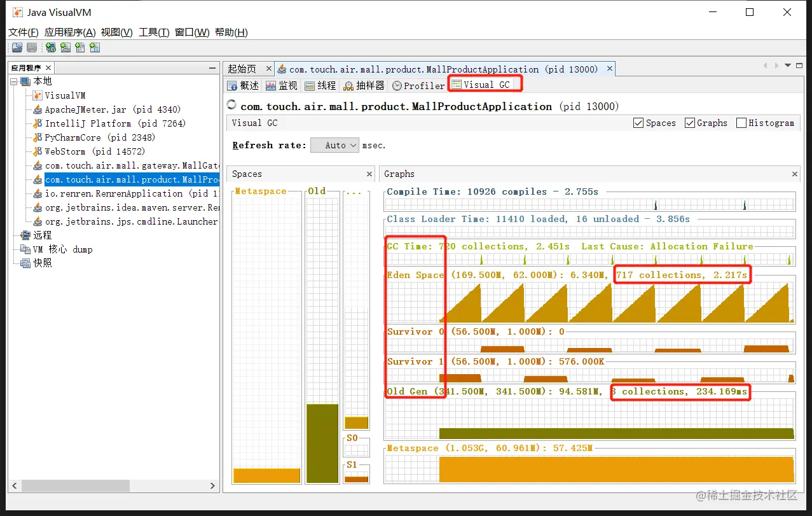Select the Visual GC tab
The width and height of the screenshot is (812, 516).
click(481, 85)
